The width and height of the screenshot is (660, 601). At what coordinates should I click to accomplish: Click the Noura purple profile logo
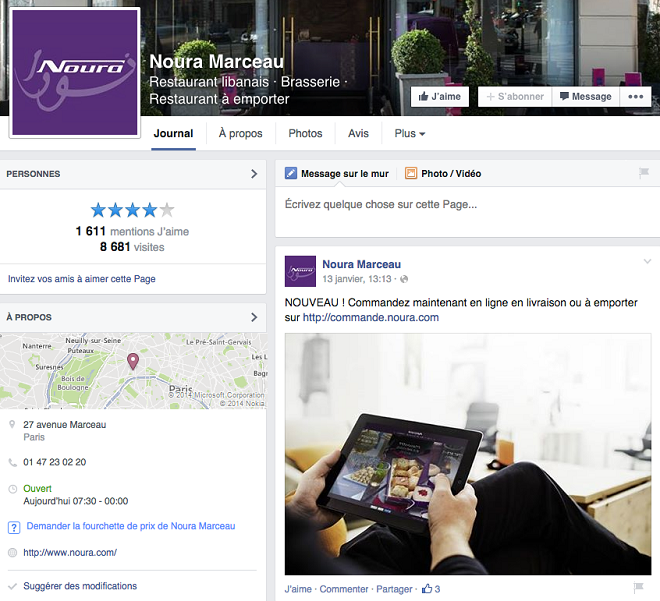click(x=75, y=72)
